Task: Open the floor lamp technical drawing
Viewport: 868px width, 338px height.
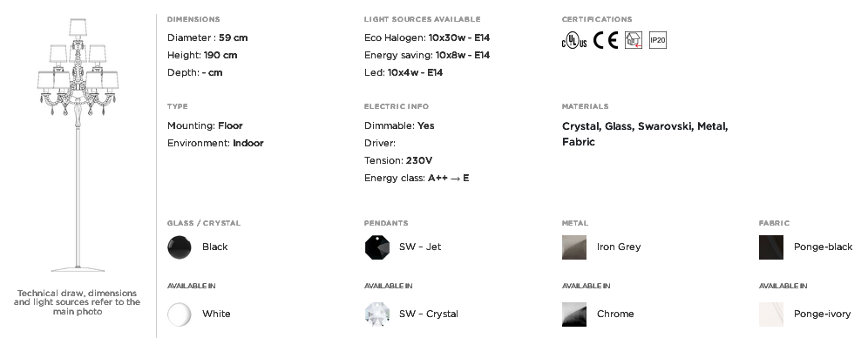Action: 78,145
